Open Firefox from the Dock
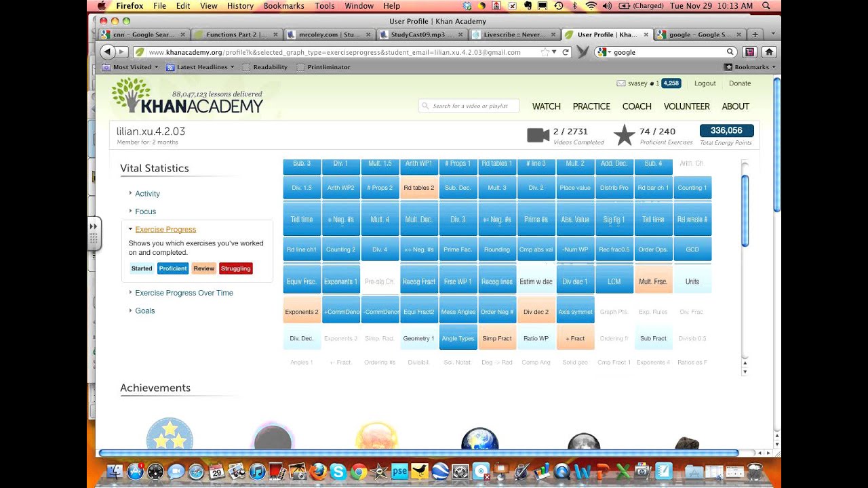The height and width of the screenshot is (488, 868). [x=318, y=471]
